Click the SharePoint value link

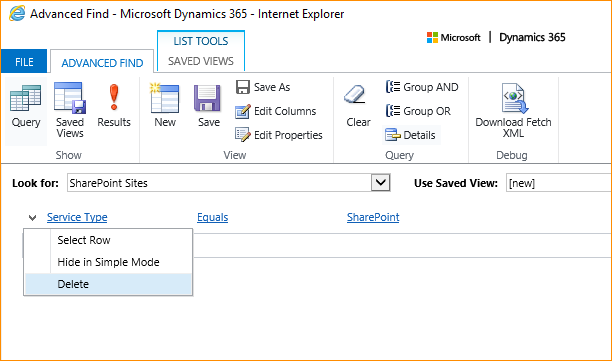pyautogui.click(x=373, y=217)
